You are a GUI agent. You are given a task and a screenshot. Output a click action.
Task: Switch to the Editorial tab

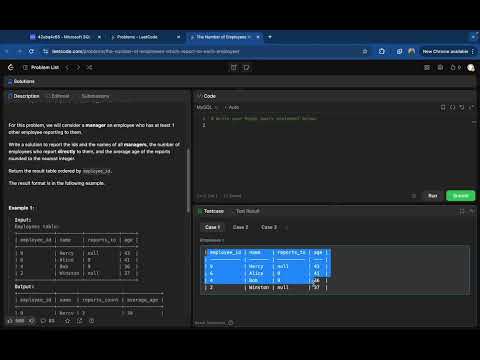[x=58, y=96]
